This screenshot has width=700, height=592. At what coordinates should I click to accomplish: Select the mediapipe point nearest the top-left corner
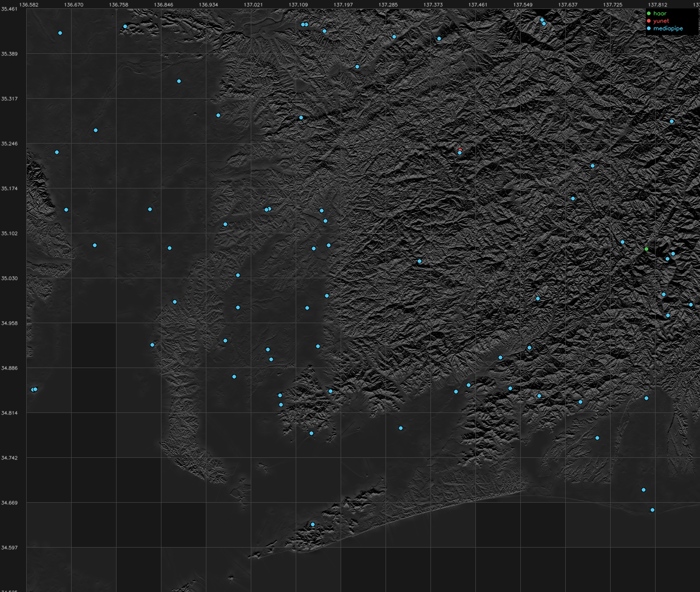60,33
